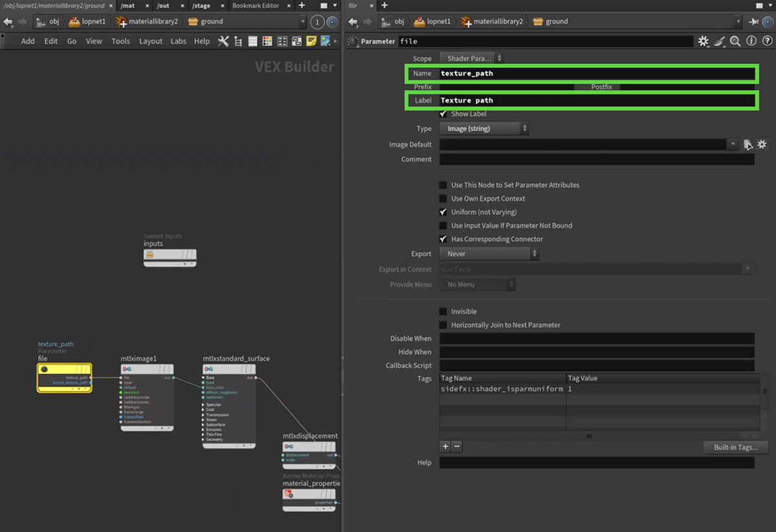Open the Export dropdown set to Never
Image resolution: width=776 pixels, height=532 pixels.
pyautogui.click(x=489, y=254)
